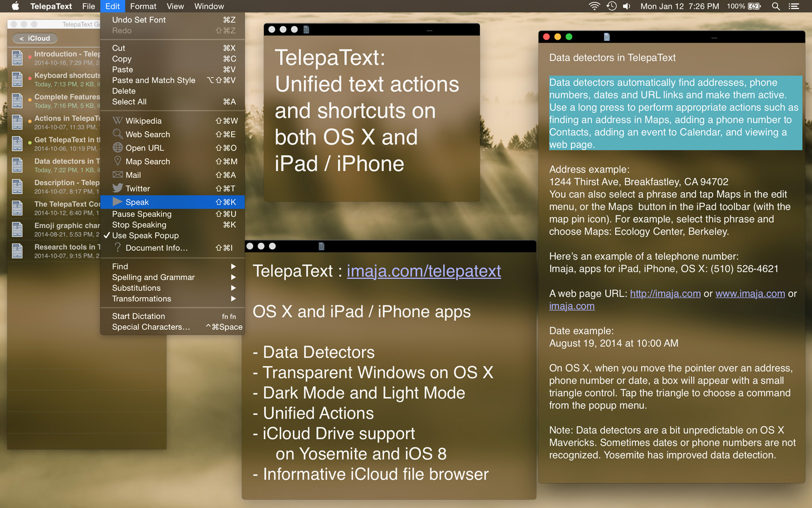Click the 'Data Detectors' bullet in feature list

(313, 352)
